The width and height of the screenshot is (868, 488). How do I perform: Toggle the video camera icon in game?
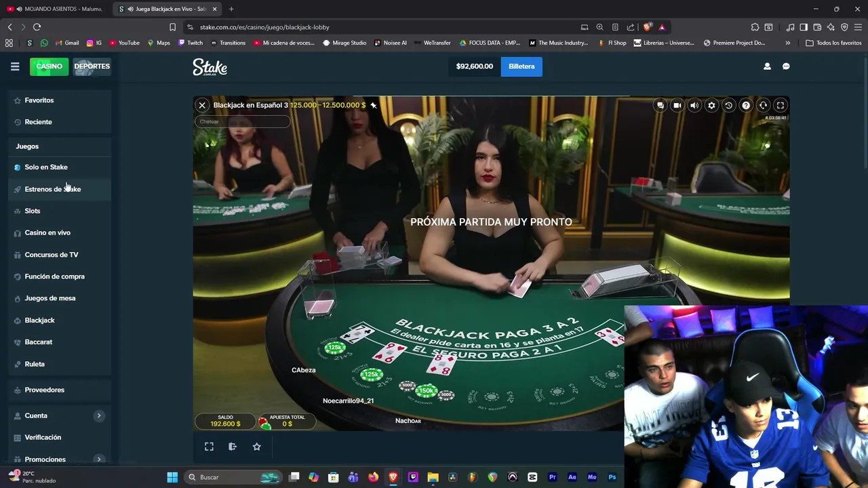[677, 105]
